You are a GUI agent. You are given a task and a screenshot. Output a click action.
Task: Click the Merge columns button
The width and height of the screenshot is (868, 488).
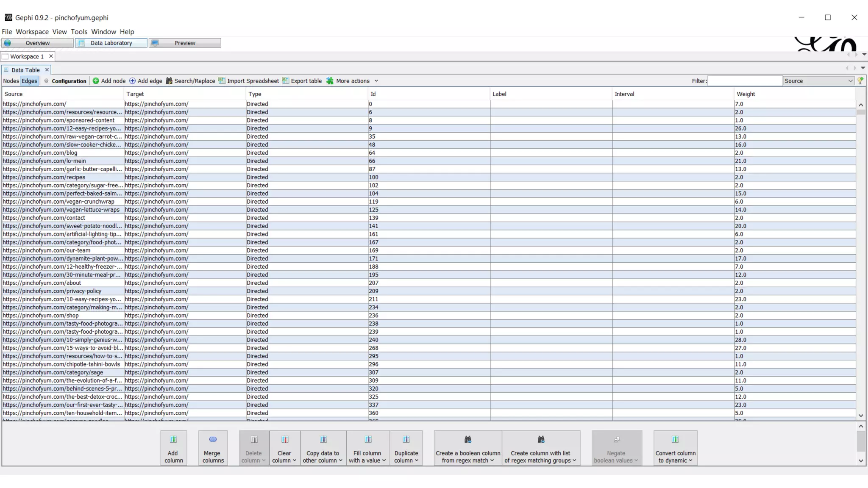point(213,448)
